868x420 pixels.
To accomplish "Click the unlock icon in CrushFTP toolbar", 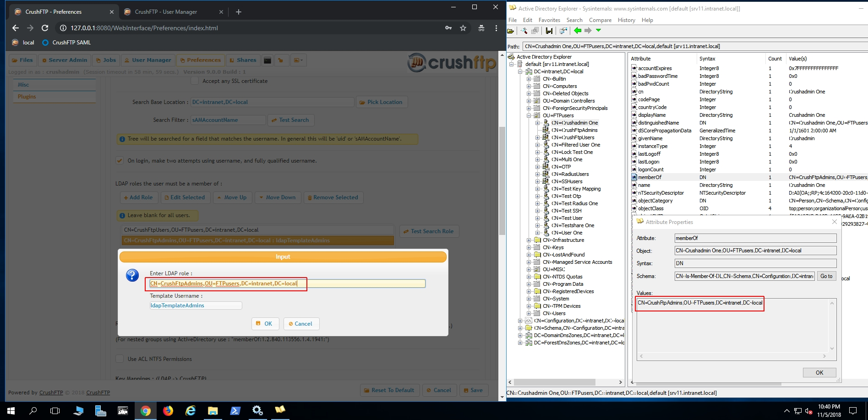I will click(x=281, y=60).
